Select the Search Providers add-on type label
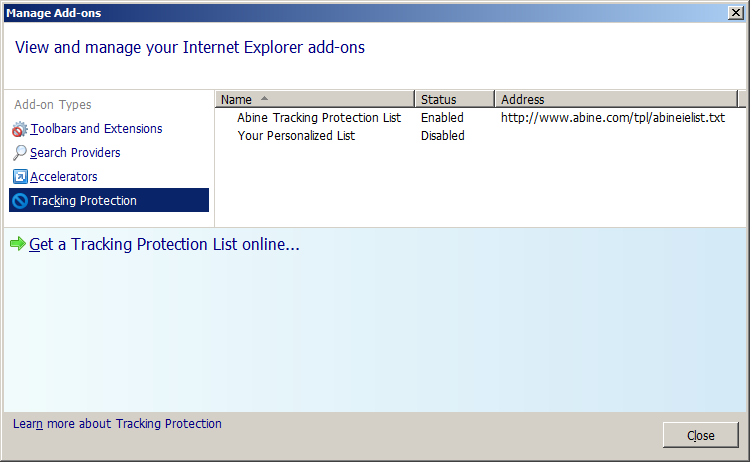Image resolution: width=750 pixels, height=462 pixels. (x=75, y=153)
